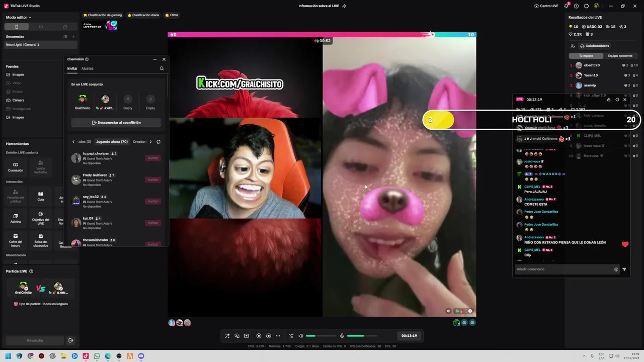Open the Guía interaction tool

point(41,196)
